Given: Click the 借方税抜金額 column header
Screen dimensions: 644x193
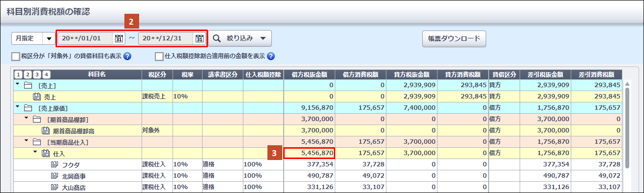Looking at the screenshot, I should pyautogui.click(x=309, y=74).
